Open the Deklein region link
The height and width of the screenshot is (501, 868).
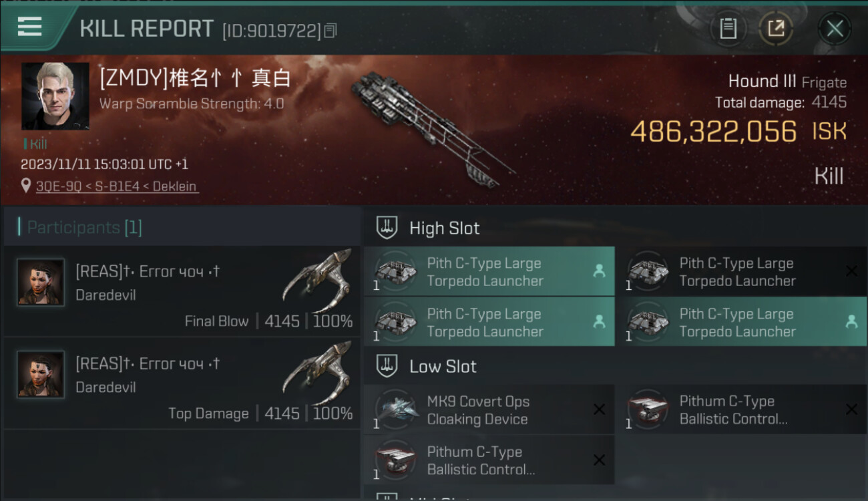(175, 186)
